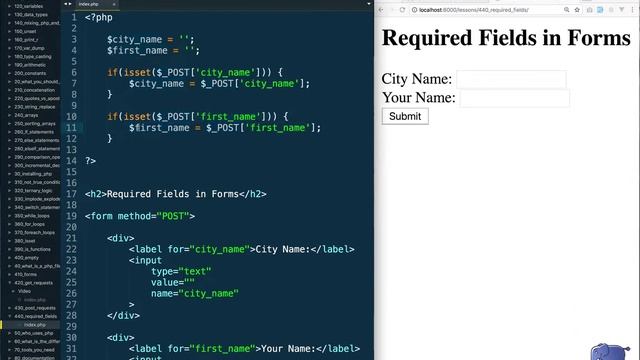This screenshot has height=360, width=640.
Task: Expand the 240_arrays folder
Action: [x=9, y=115]
